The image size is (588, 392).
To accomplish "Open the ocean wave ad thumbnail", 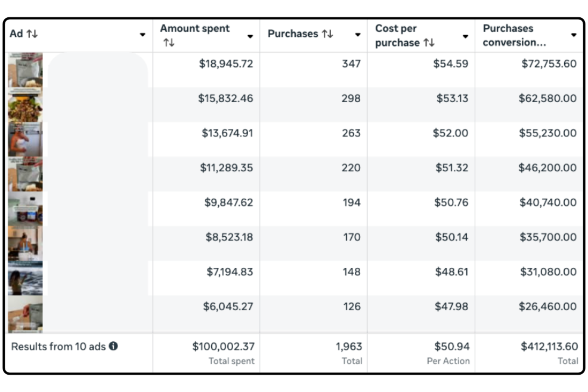I will point(25,278).
